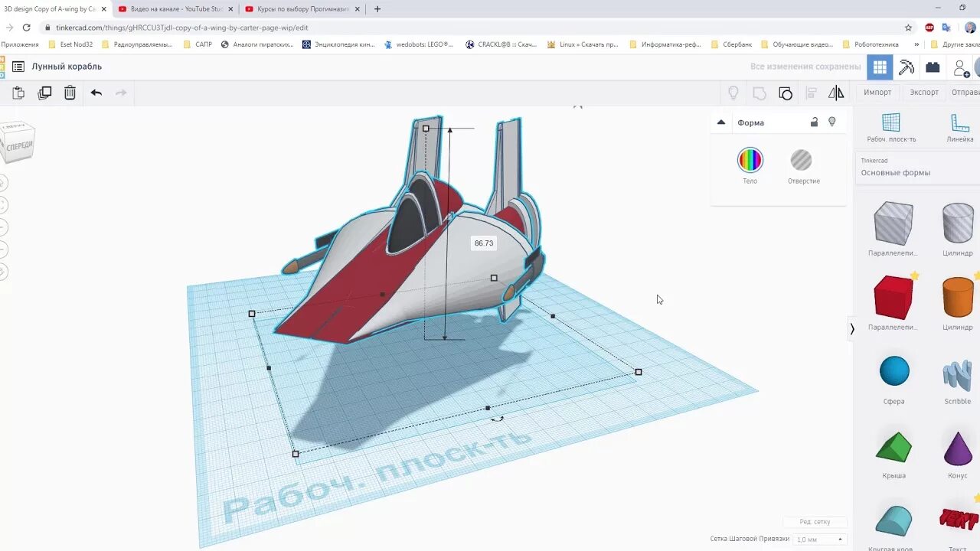Viewport: 980px width, 551px height.
Task: Reload the page
Action: (26, 28)
